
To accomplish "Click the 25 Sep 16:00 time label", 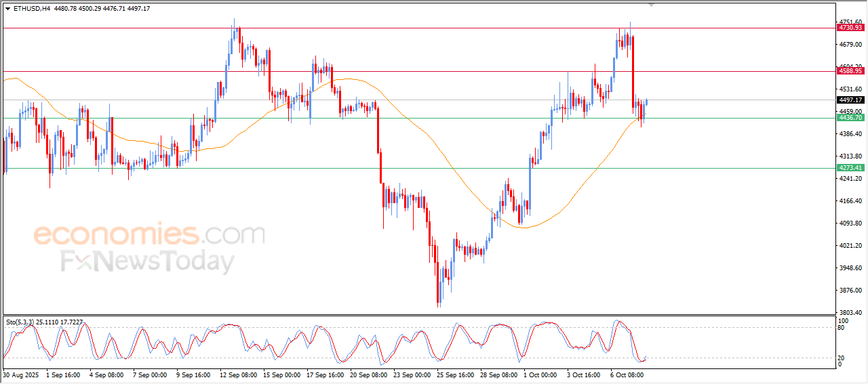I will pos(456,374).
